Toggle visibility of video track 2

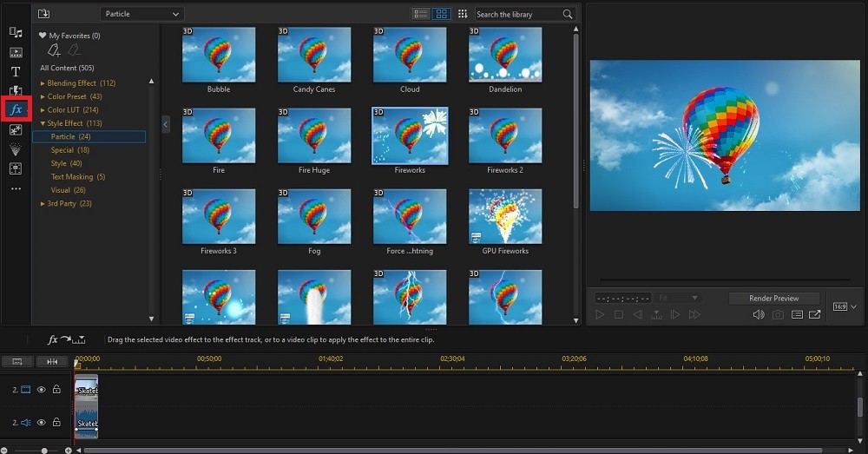click(41, 390)
